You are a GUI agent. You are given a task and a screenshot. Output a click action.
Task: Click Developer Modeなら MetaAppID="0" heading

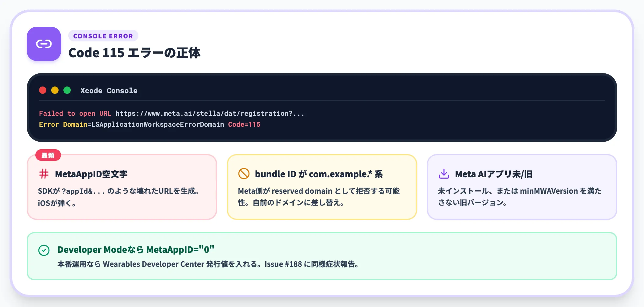[136, 249]
